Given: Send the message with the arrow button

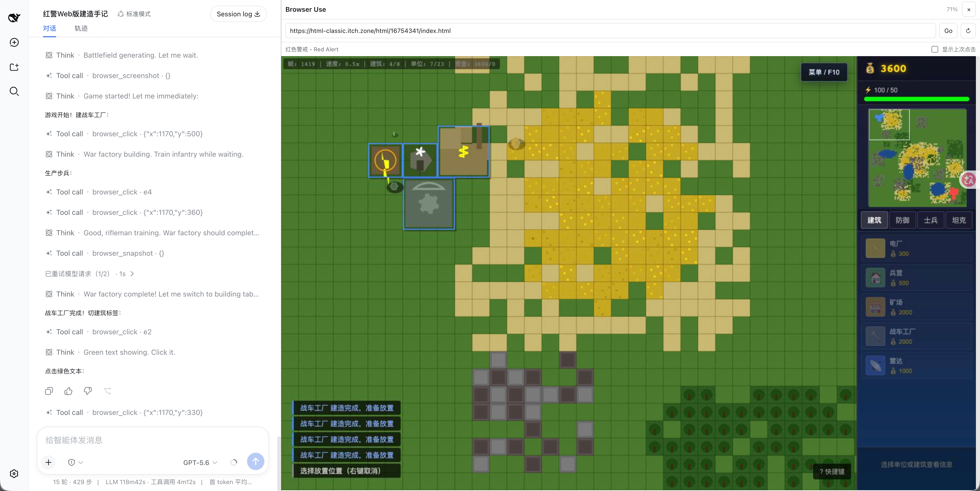Looking at the screenshot, I should [x=256, y=461].
